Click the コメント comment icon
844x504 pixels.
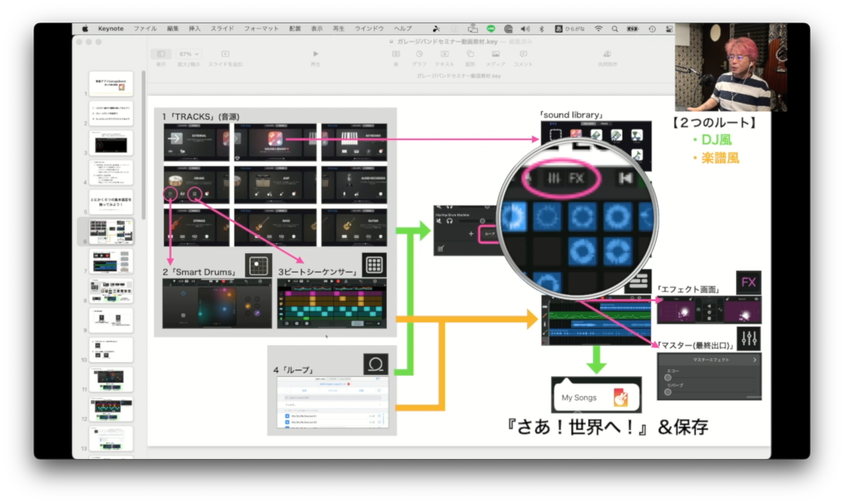523,54
